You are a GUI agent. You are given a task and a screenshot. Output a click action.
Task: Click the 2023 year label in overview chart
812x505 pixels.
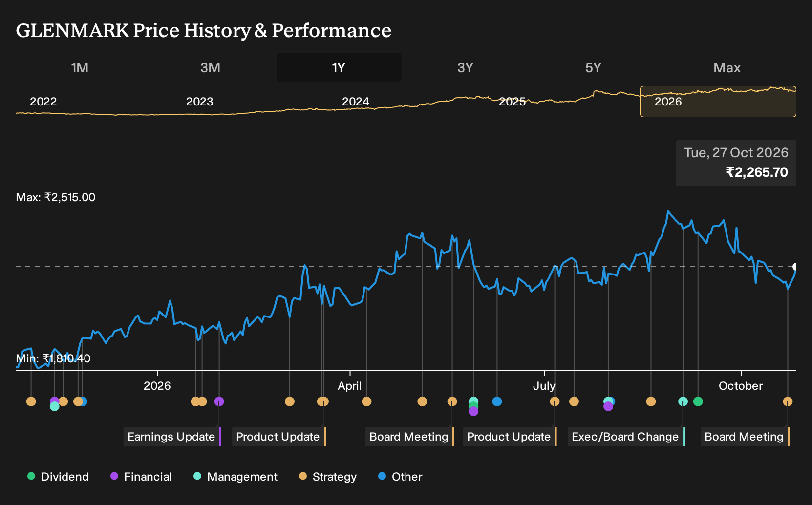click(x=200, y=102)
